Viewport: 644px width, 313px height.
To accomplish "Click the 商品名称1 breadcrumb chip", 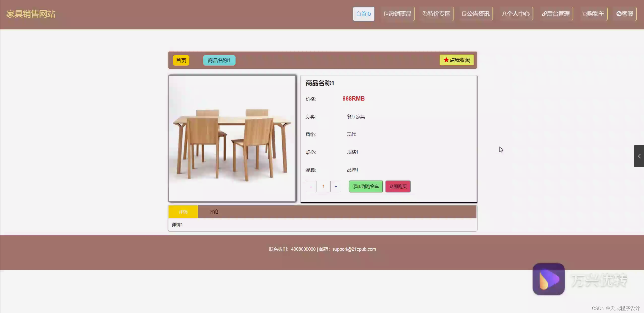I will (x=219, y=60).
